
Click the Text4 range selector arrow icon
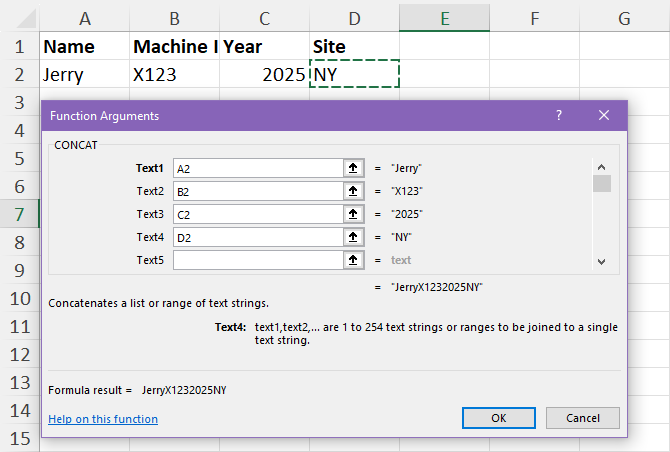click(353, 237)
